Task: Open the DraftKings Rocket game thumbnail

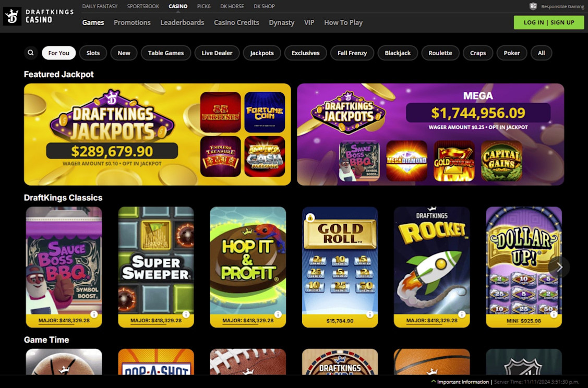Action: [431, 267]
